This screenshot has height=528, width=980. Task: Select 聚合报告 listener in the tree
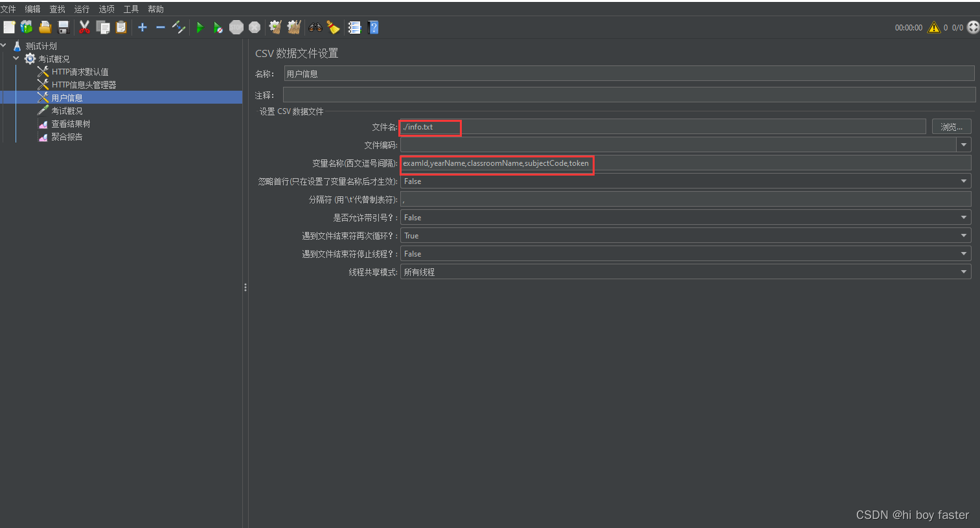[x=67, y=137]
